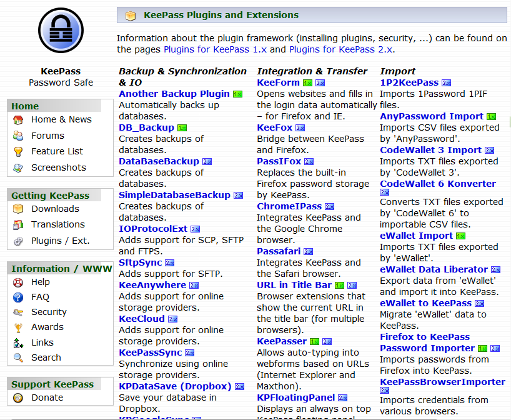
Task: Open the CodeWallet 3 Import link
Action: point(431,151)
